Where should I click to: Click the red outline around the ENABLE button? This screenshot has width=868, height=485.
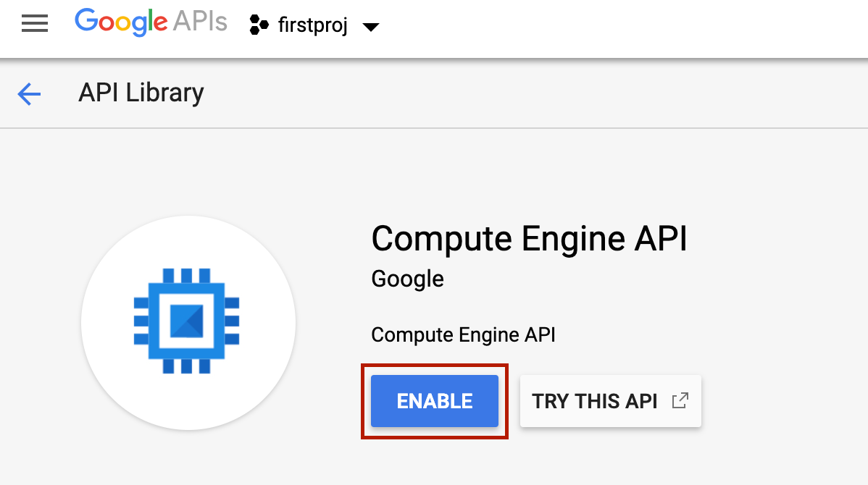(435, 366)
